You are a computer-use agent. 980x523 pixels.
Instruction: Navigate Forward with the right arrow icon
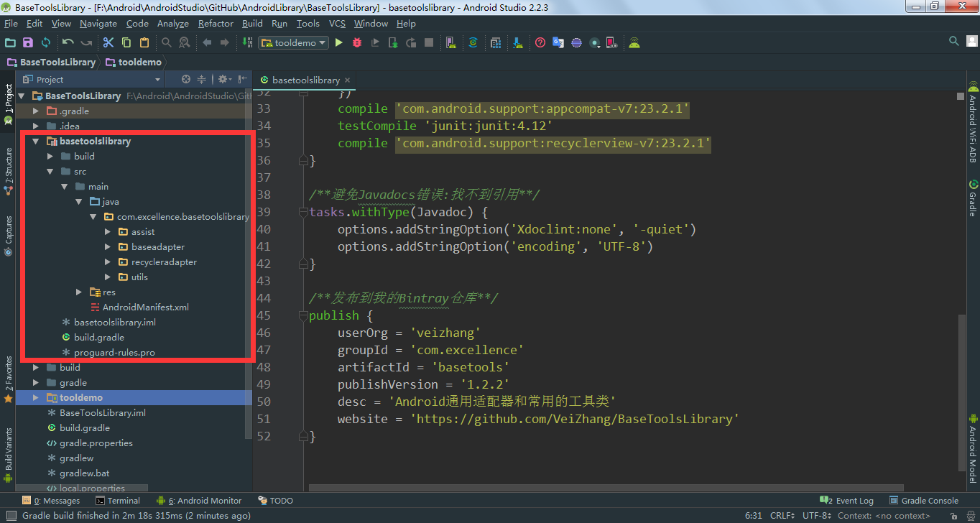click(x=225, y=43)
